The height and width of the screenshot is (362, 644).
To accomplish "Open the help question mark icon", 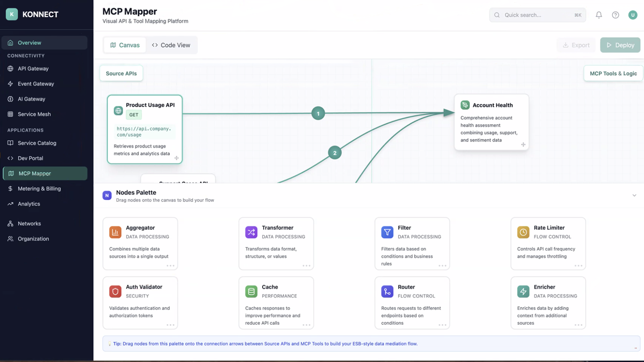I will (615, 15).
